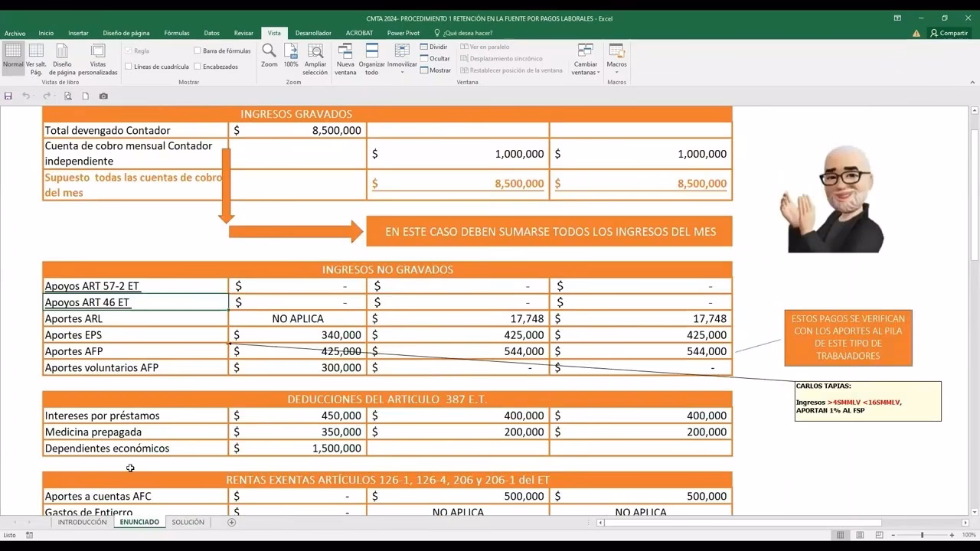Open the Fórmulas ribbon tab

[176, 33]
